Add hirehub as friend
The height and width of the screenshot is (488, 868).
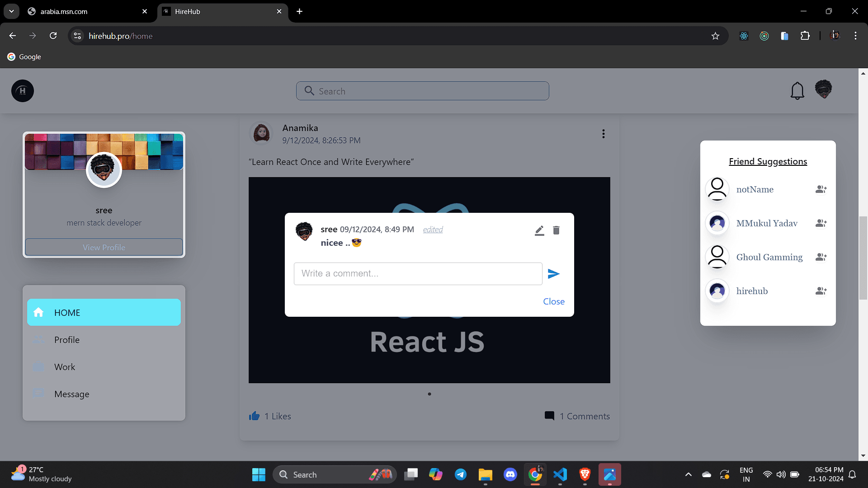(821, 291)
